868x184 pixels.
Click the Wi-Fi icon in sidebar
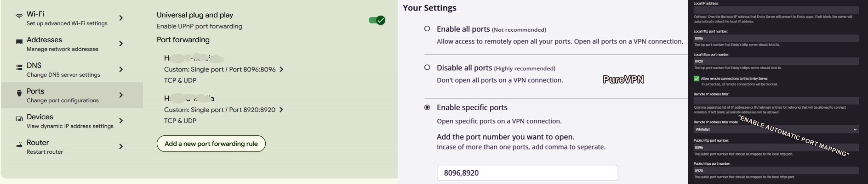tap(19, 16)
